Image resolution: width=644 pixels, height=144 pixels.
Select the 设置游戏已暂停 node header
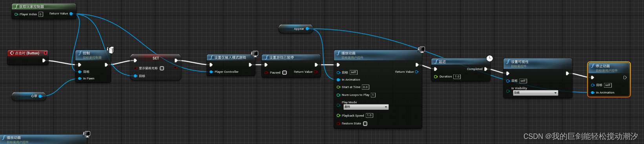(x=291, y=57)
